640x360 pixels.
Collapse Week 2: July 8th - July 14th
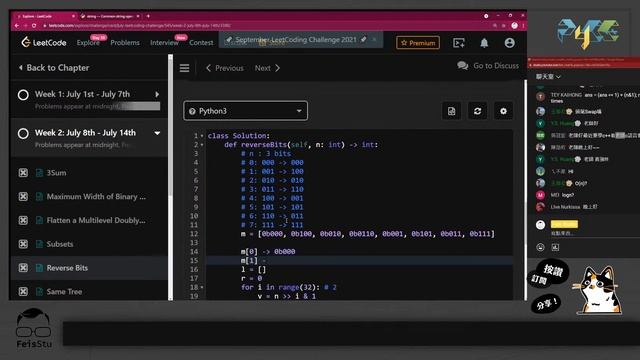[x=157, y=133]
